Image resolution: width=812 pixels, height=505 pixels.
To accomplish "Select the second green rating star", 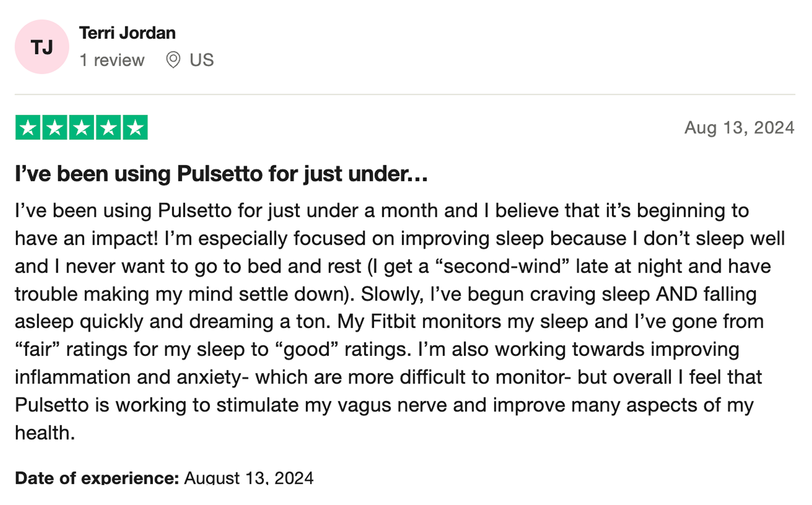I will coord(55,127).
